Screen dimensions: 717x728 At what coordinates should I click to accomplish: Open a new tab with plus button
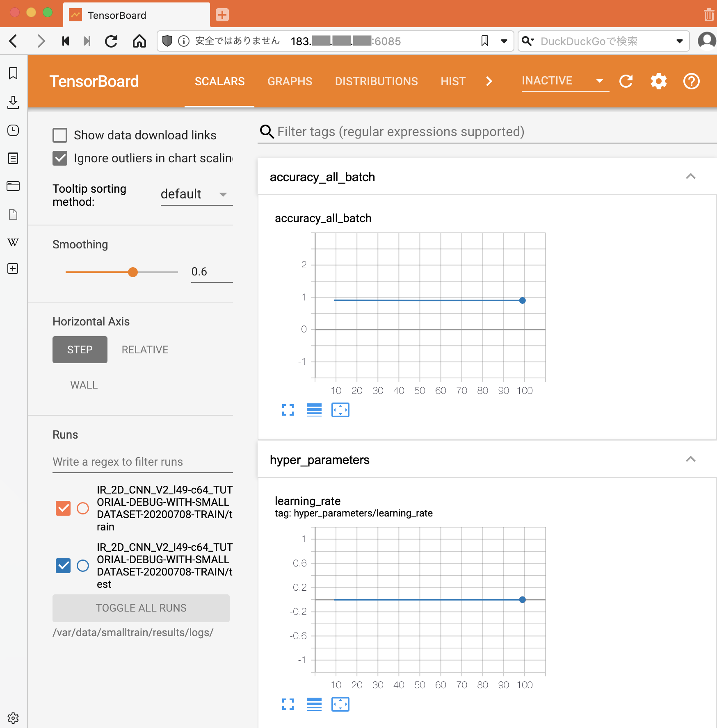click(222, 15)
